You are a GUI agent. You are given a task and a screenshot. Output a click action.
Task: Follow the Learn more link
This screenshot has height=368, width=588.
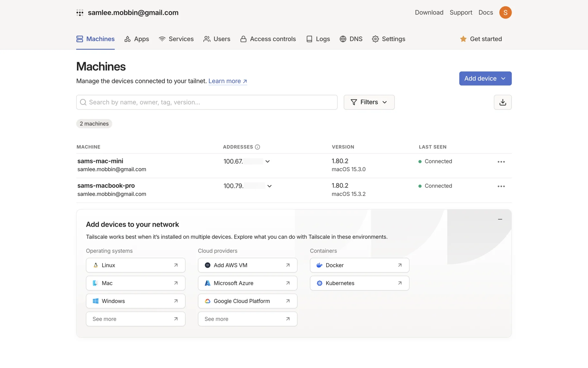[x=228, y=81]
